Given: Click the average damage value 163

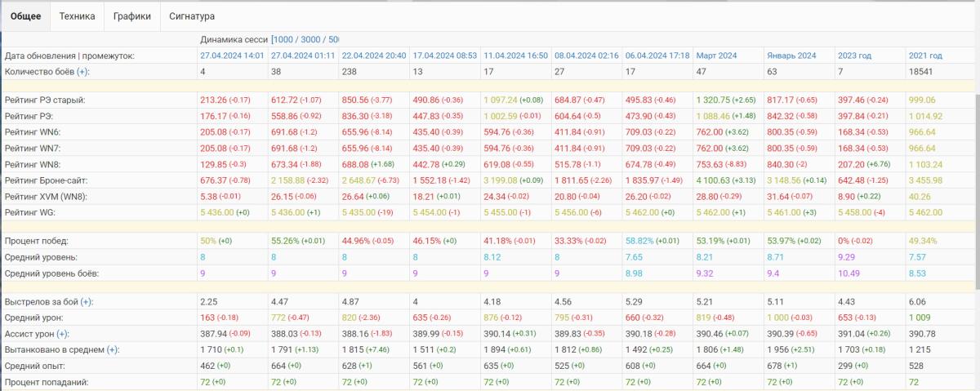Looking at the screenshot, I should (x=208, y=318).
